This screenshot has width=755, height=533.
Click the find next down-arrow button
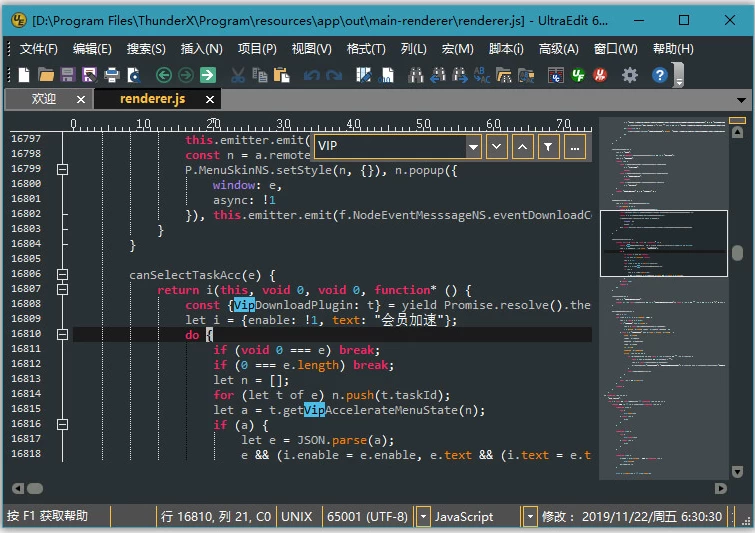pos(496,147)
